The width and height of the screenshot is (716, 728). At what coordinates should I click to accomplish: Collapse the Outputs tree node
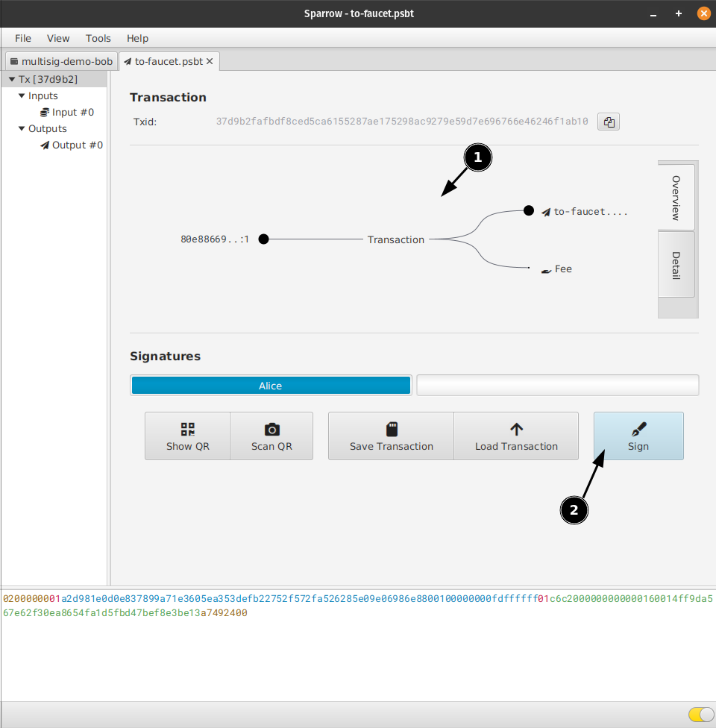(x=22, y=128)
